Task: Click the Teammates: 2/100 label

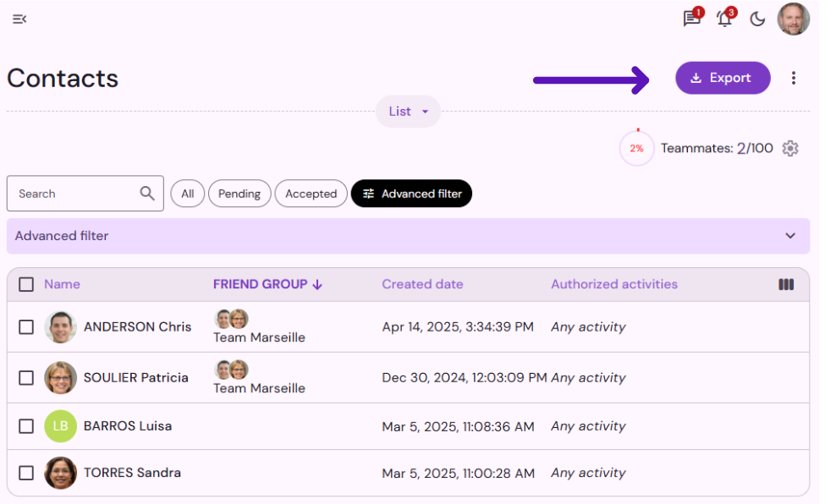Action: (x=718, y=148)
